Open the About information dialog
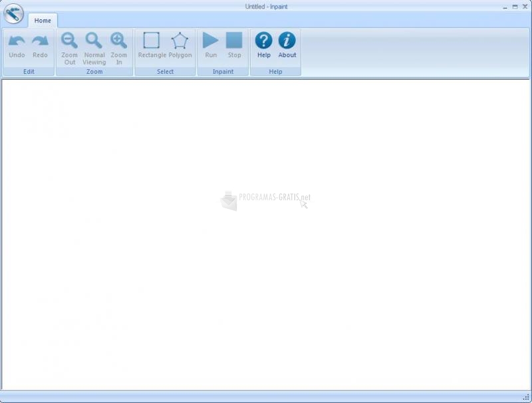 (x=287, y=41)
